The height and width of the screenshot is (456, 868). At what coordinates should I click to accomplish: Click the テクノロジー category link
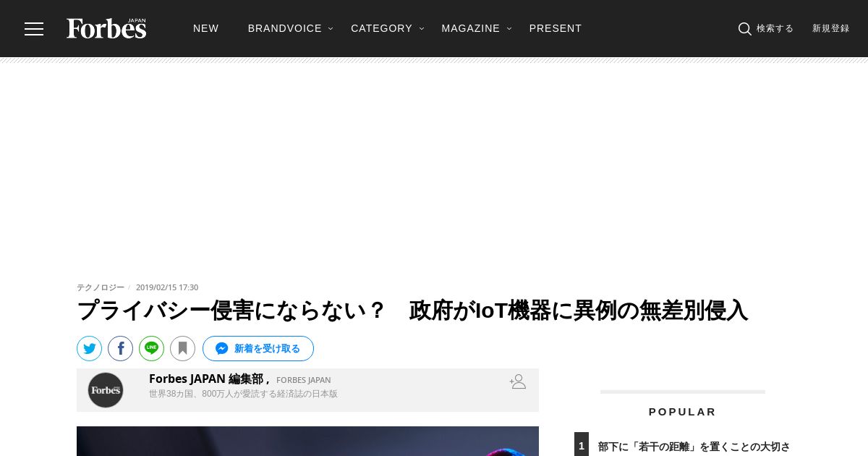pyautogui.click(x=101, y=287)
